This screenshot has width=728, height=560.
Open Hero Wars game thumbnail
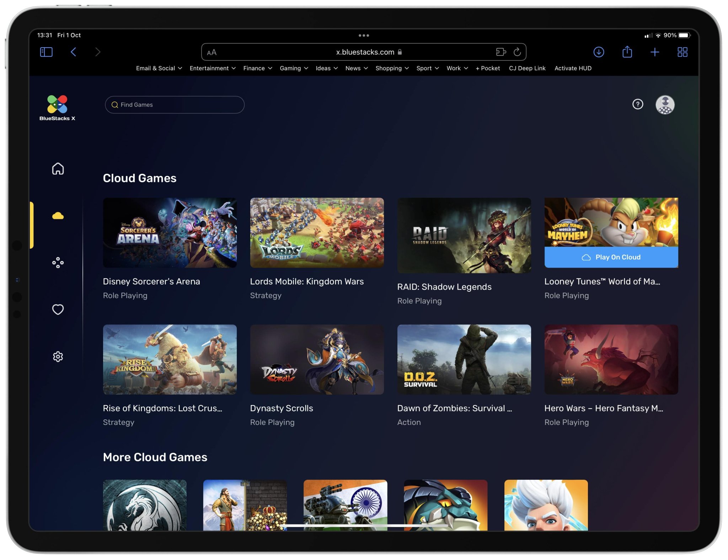click(x=611, y=359)
